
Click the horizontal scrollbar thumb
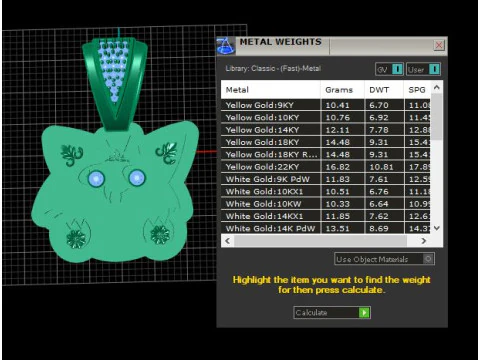point(320,241)
